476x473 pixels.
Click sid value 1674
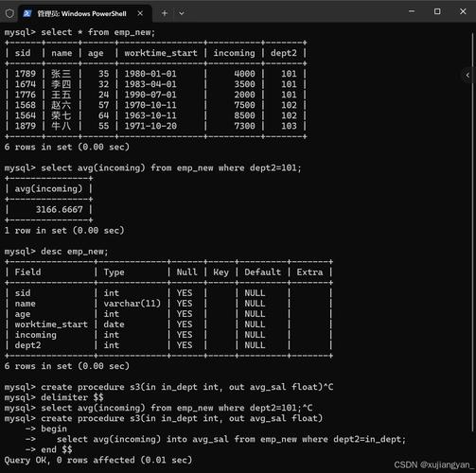click(26, 84)
